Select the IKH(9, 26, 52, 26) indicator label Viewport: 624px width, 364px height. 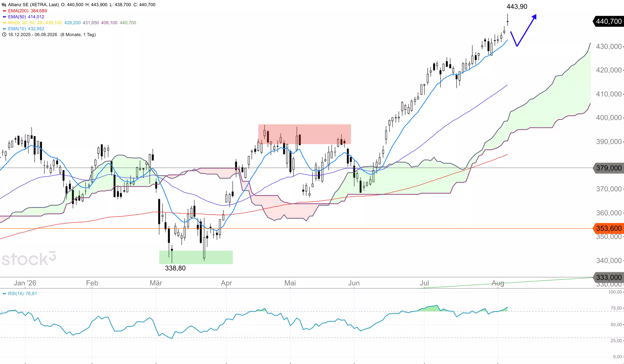26,23
